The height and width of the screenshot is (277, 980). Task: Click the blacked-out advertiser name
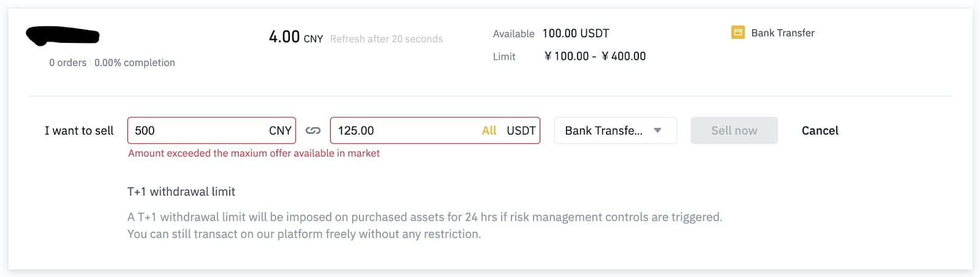[x=62, y=36]
